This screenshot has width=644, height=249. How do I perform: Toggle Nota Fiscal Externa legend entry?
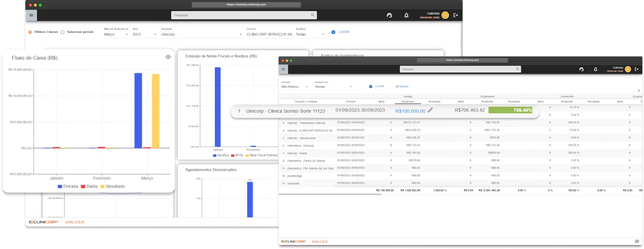tap(261, 155)
